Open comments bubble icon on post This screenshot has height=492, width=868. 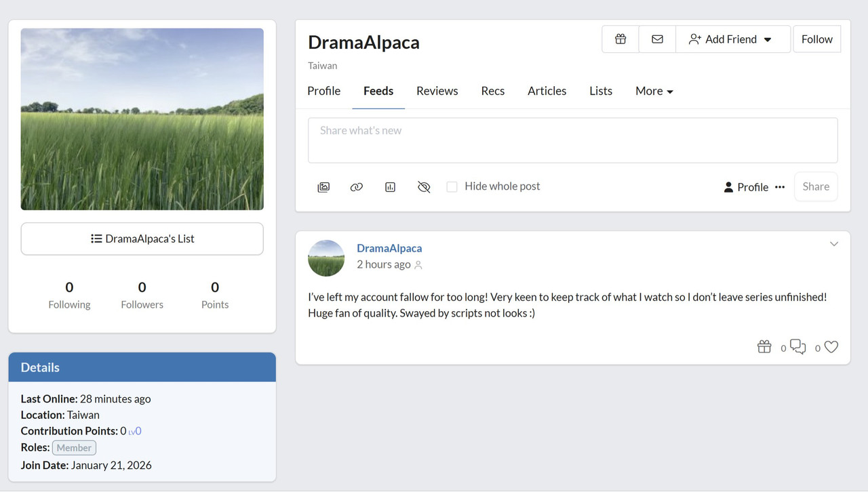(798, 347)
